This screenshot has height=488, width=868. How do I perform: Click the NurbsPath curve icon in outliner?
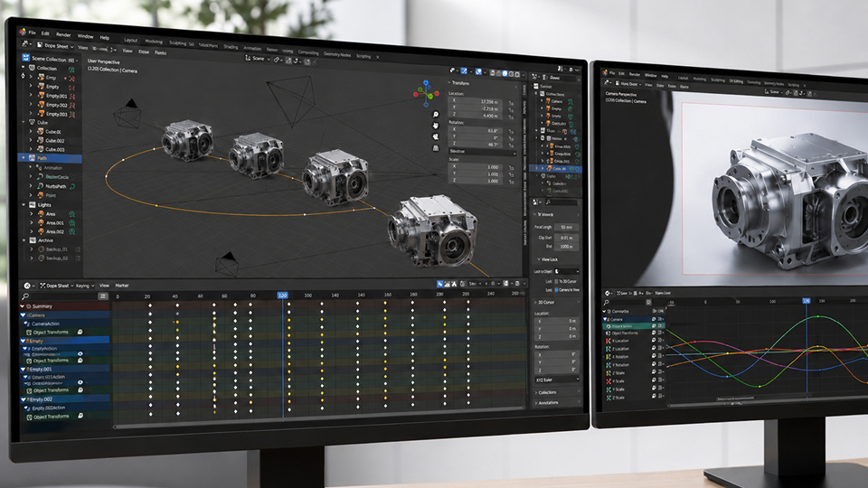[x=40, y=186]
